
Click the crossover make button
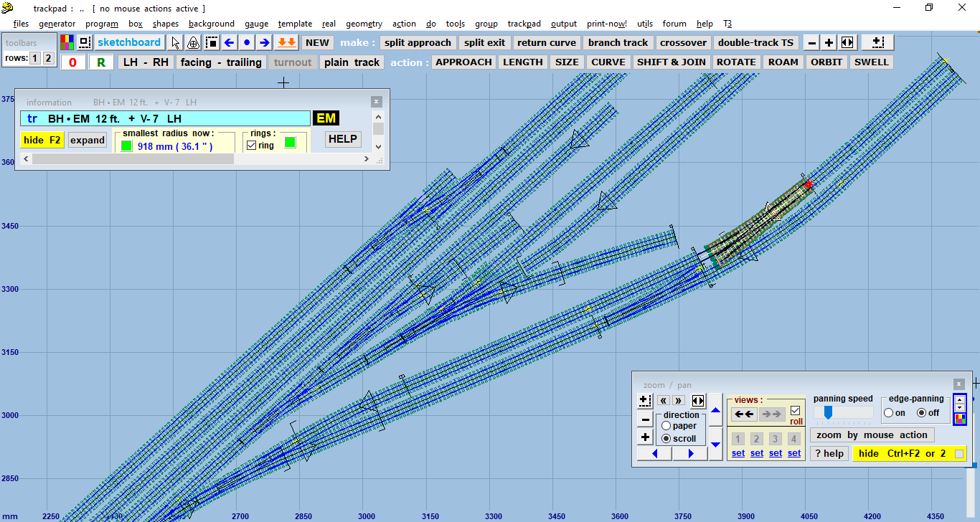tap(683, 42)
